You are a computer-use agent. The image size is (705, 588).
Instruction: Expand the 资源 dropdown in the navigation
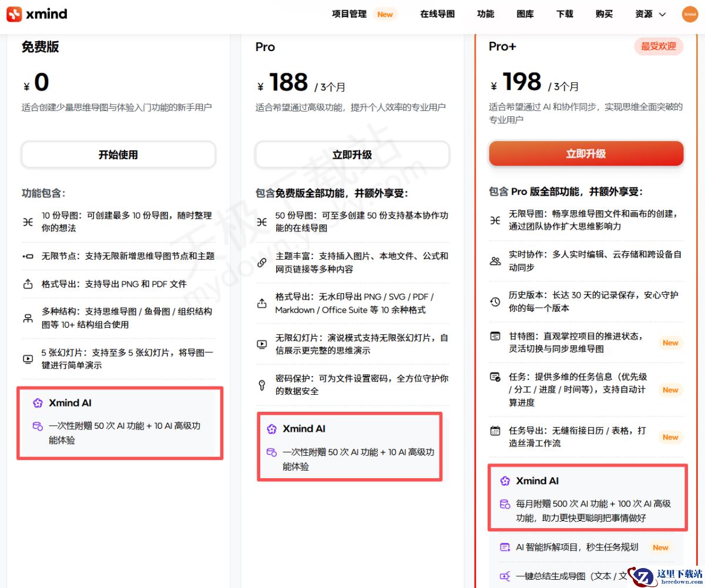click(x=644, y=14)
